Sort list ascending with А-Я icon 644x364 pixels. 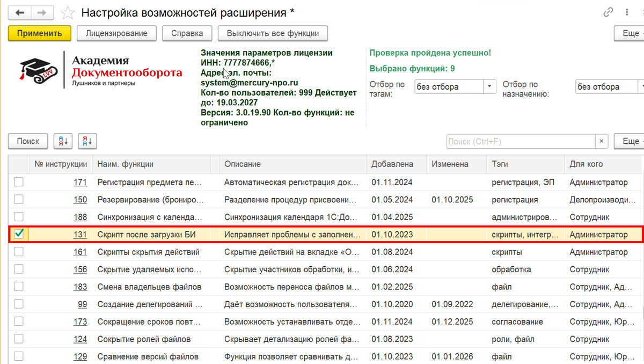click(63, 141)
